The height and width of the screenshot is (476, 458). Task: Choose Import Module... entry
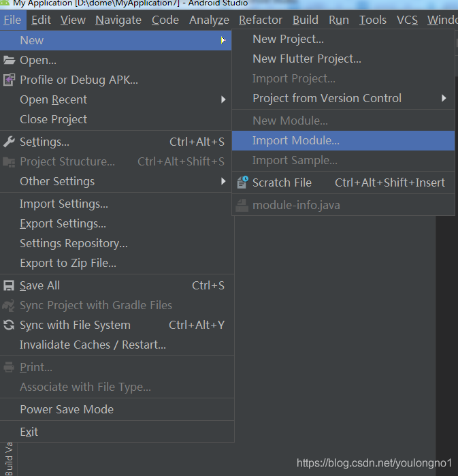(x=344, y=140)
